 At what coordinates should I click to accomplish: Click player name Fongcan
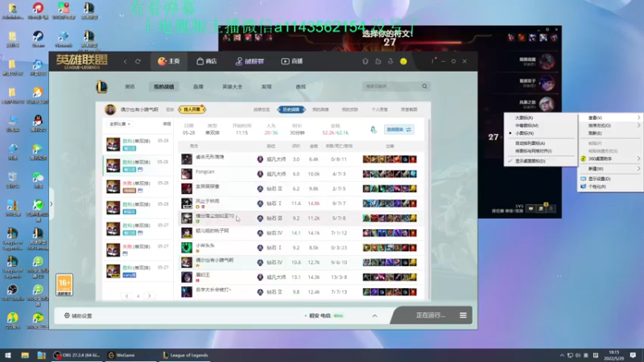coord(205,171)
